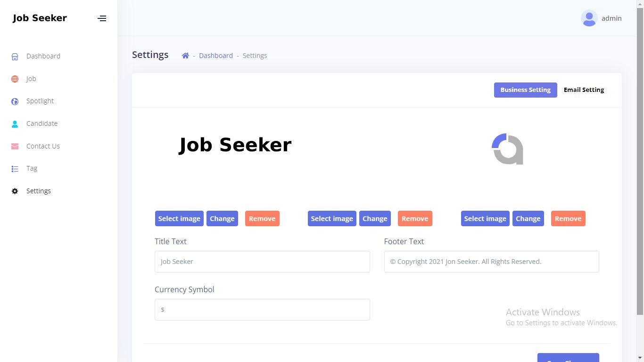Click the home icon in breadcrumb
644x362 pixels.
coord(185,56)
